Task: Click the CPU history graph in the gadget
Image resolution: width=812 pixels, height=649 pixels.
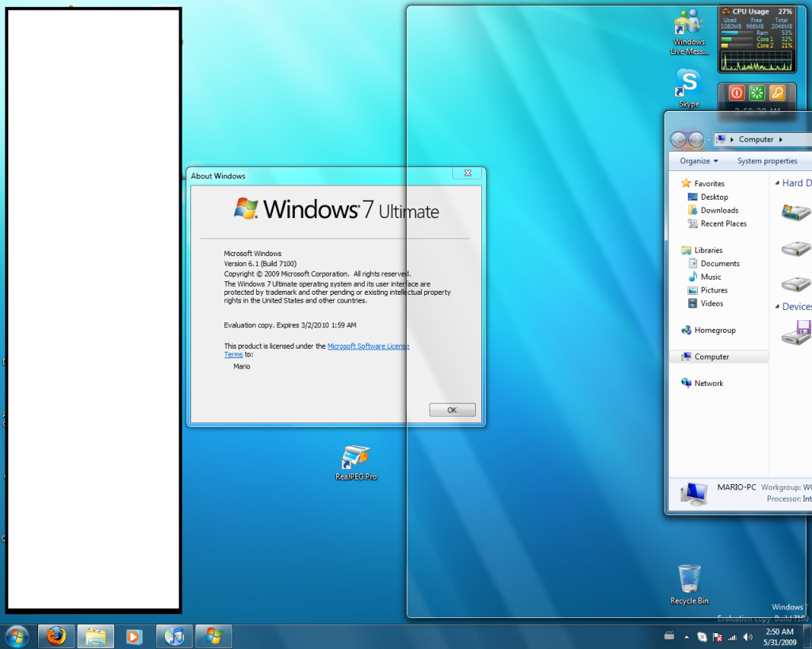Action: coord(756,60)
